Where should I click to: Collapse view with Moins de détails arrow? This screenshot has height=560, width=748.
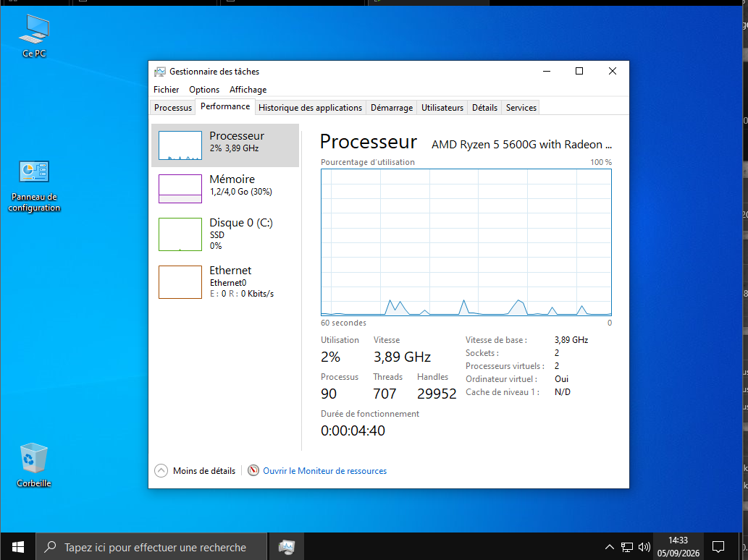click(x=161, y=471)
